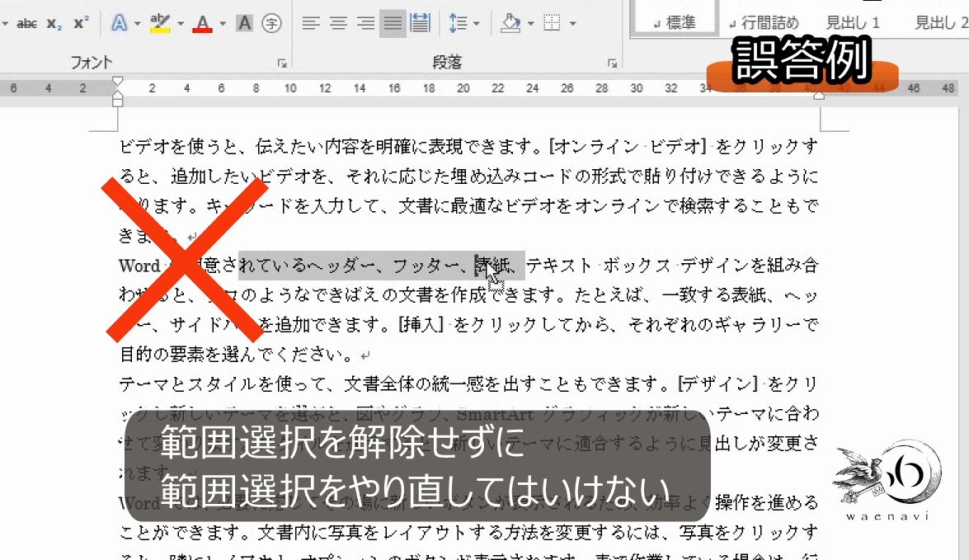Click the word Word starting second paragraph
Viewport: 969px width, 560px height.
pyautogui.click(x=139, y=266)
